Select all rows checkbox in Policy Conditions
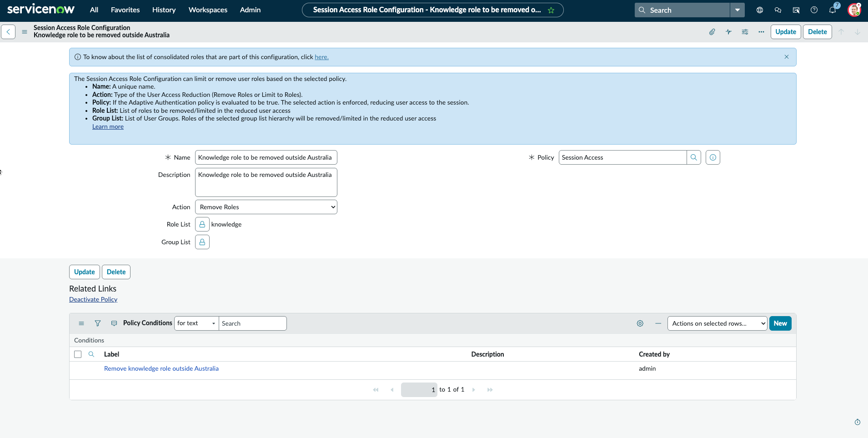 point(78,354)
